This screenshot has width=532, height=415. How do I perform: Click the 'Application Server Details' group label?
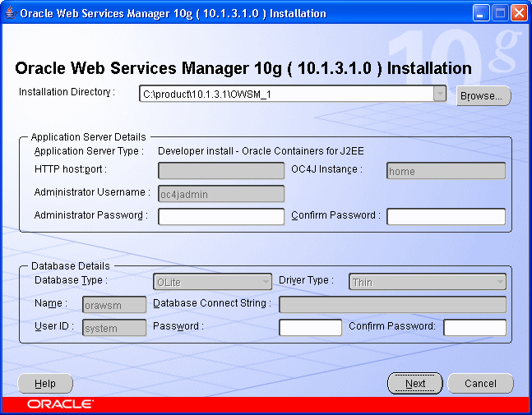[88, 137]
